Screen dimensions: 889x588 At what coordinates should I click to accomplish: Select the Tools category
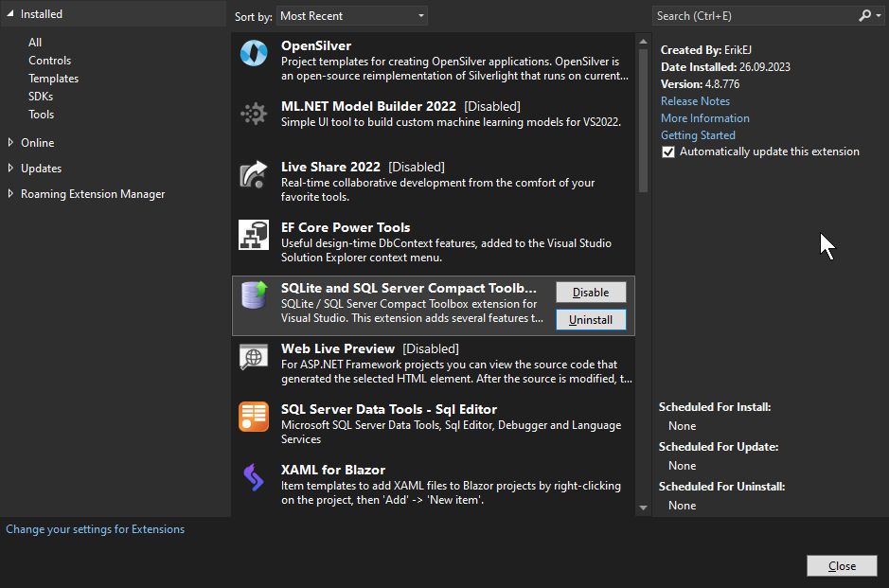[x=42, y=115]
